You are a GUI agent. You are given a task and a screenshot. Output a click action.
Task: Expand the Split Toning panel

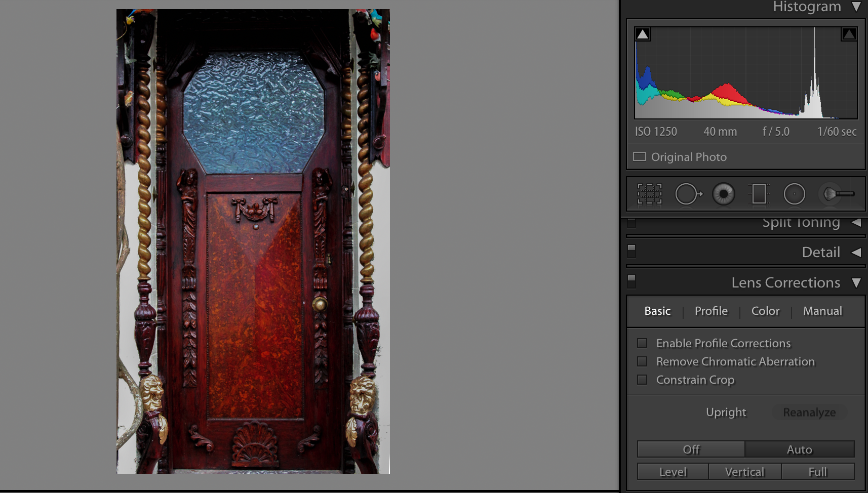coord(856,223)
